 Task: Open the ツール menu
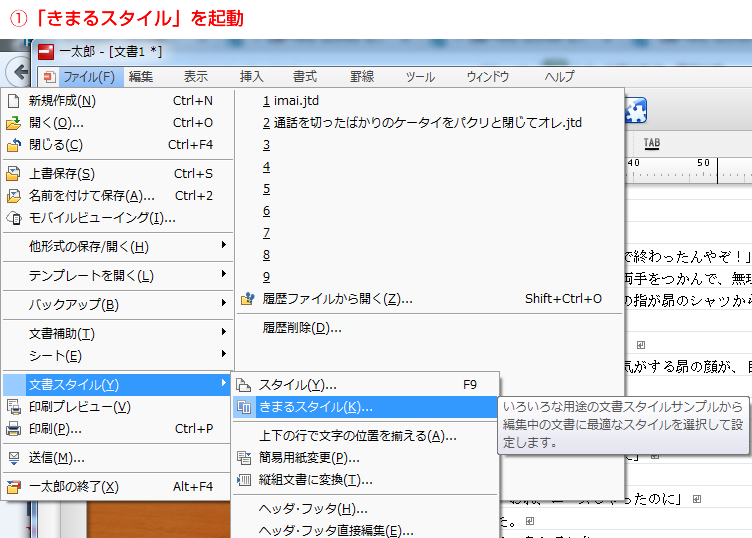click(421, 77)
